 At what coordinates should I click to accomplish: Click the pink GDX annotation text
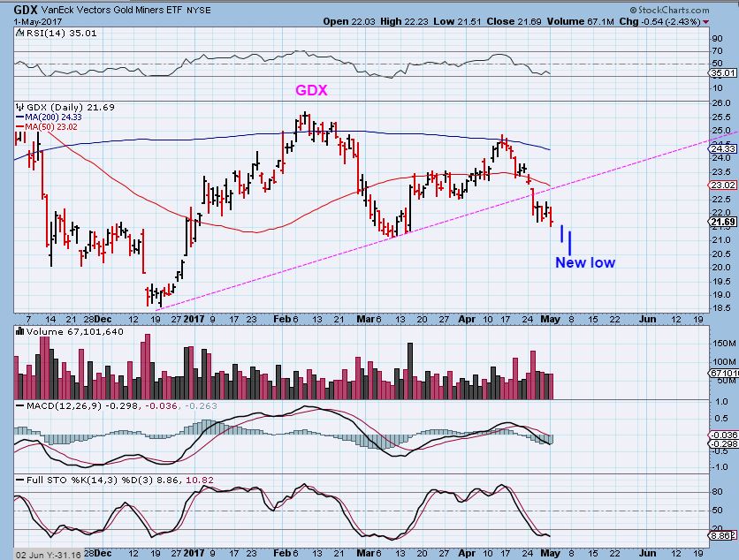pos(311,90)
